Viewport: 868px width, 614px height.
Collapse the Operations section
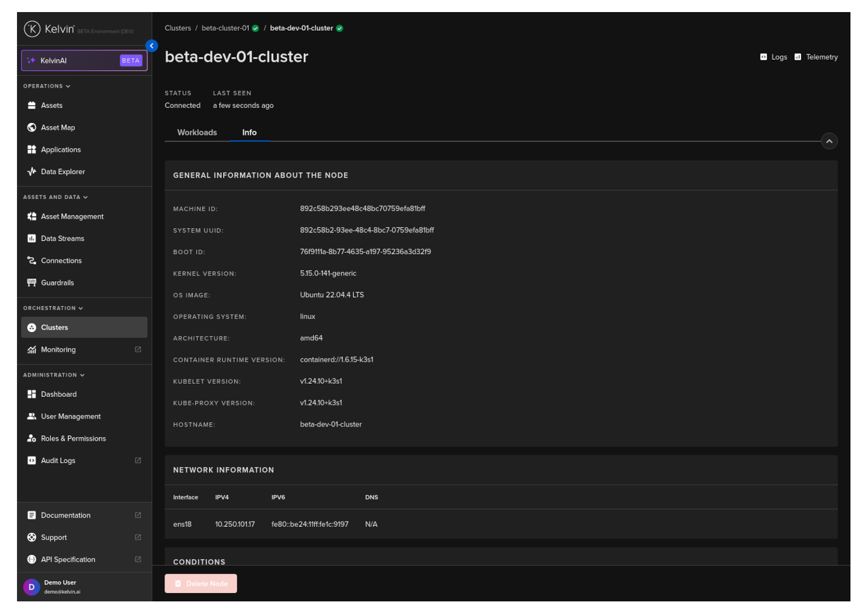pos(68,86)
